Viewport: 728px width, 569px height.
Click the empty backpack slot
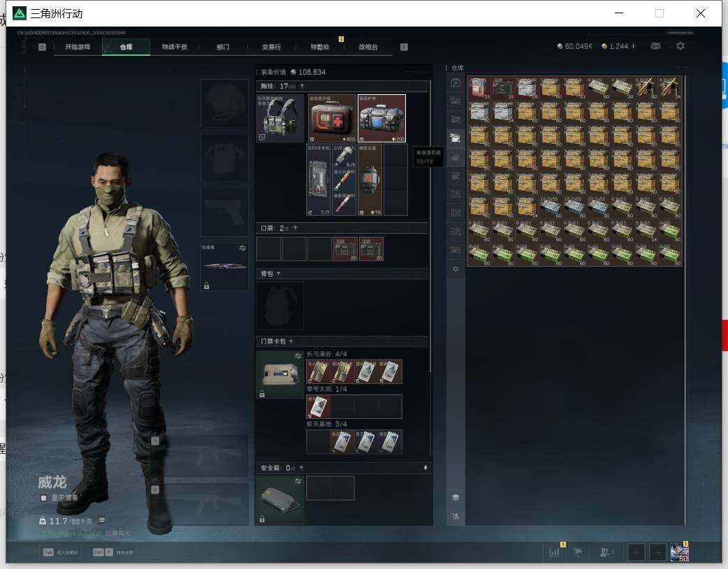(280, 305)
